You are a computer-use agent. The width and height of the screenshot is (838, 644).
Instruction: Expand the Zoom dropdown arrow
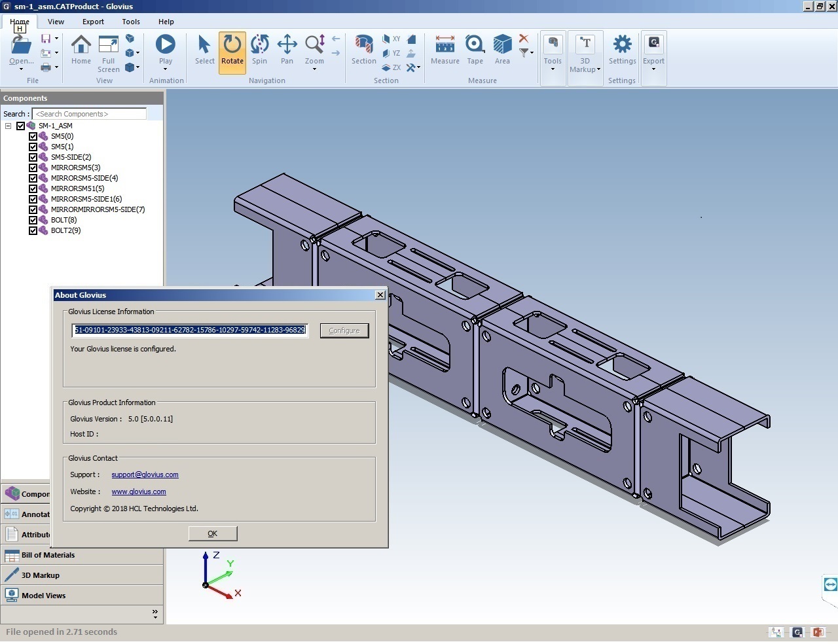pos(314,69)
